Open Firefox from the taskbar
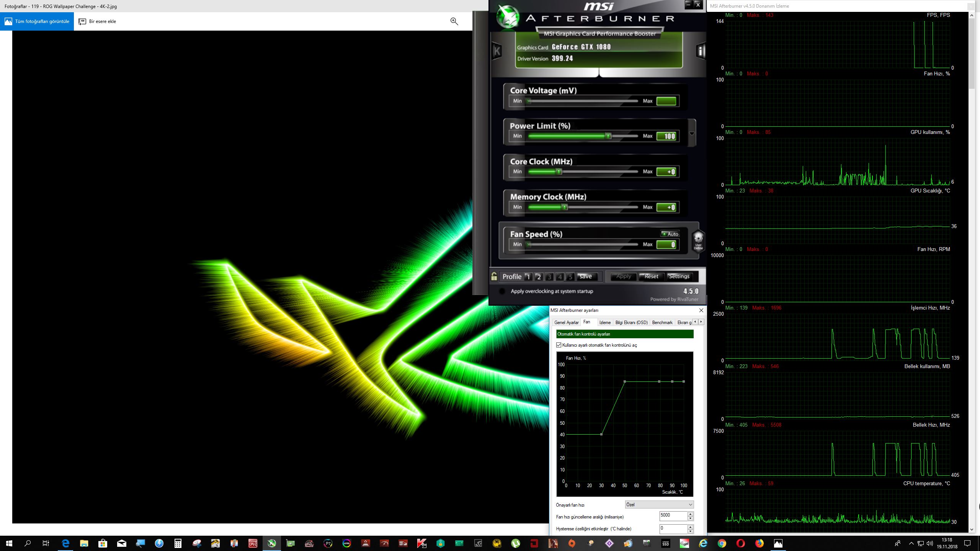This screenshot has height=551, width=980. coord(759,543)
